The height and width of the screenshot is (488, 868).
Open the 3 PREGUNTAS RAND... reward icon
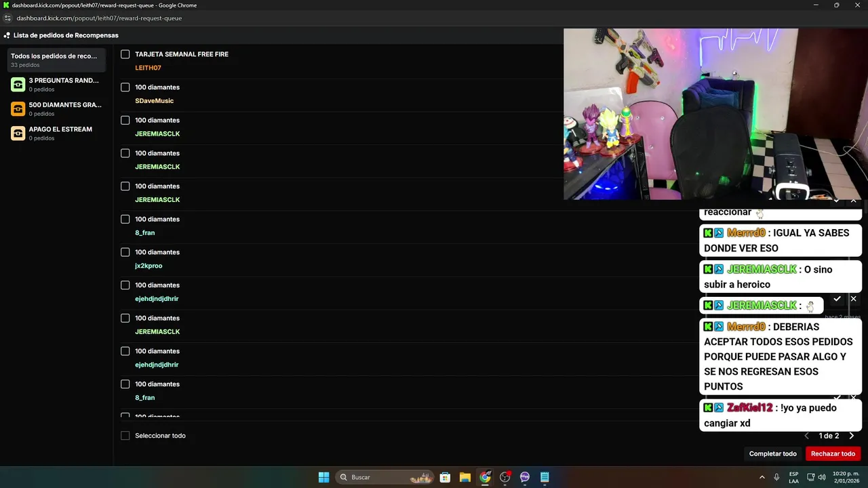pos(18,85)
